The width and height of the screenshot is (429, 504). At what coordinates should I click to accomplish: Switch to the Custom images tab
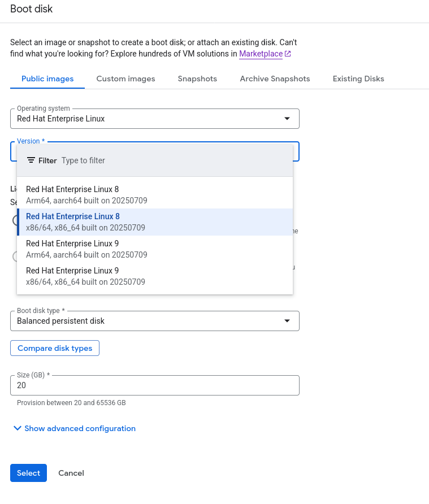(125, 79)
